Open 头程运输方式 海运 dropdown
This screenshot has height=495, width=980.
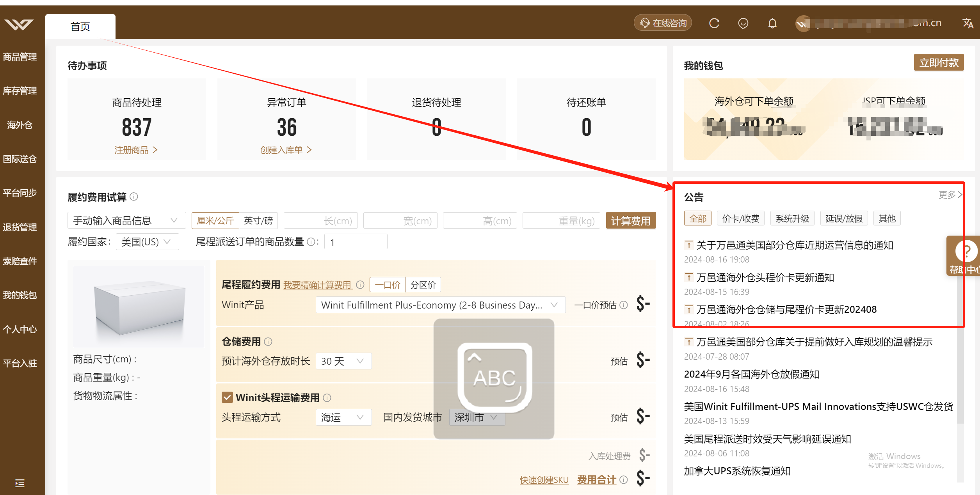pyautogui.click(x=343, y=417)
